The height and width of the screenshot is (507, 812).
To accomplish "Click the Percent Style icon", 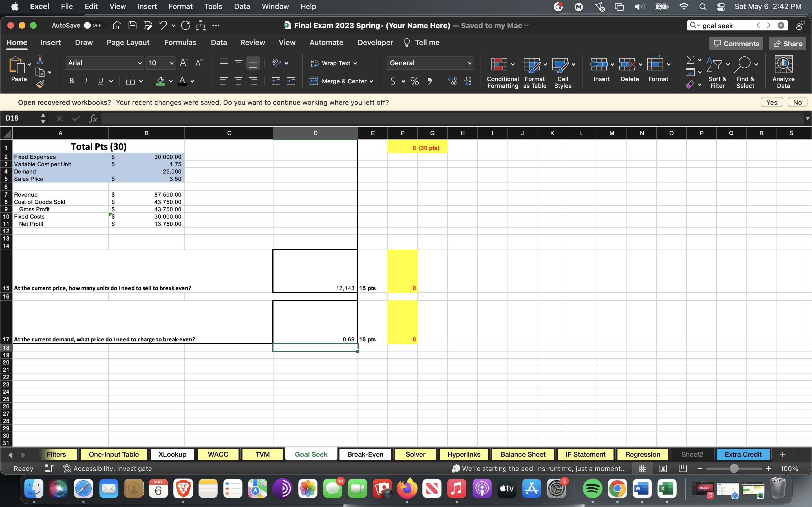I will pos(414,81).
